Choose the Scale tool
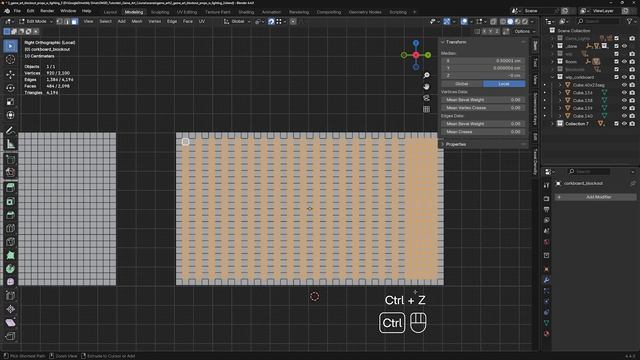640x360 pixels. pos(10,102)
